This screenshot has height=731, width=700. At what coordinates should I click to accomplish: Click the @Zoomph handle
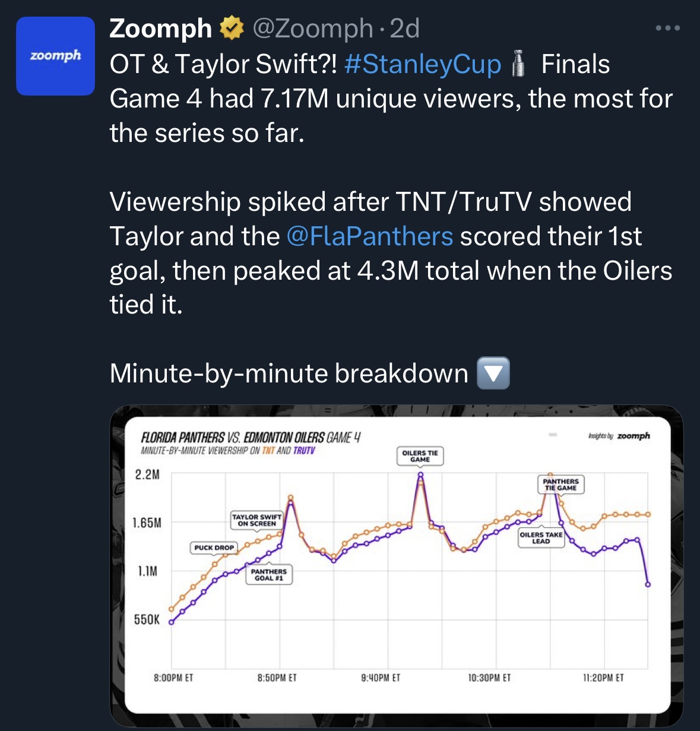(312, 29)
